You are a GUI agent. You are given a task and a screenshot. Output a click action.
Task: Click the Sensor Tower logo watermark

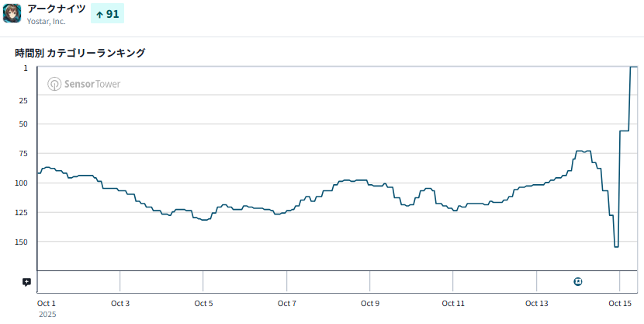(x=84, y=84)
